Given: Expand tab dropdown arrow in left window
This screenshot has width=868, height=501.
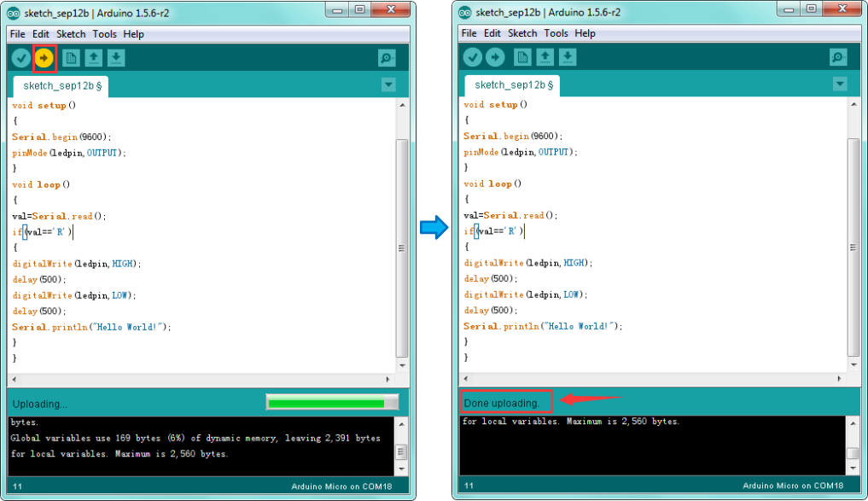Looking at the screenshot, I should pos(388,84).
